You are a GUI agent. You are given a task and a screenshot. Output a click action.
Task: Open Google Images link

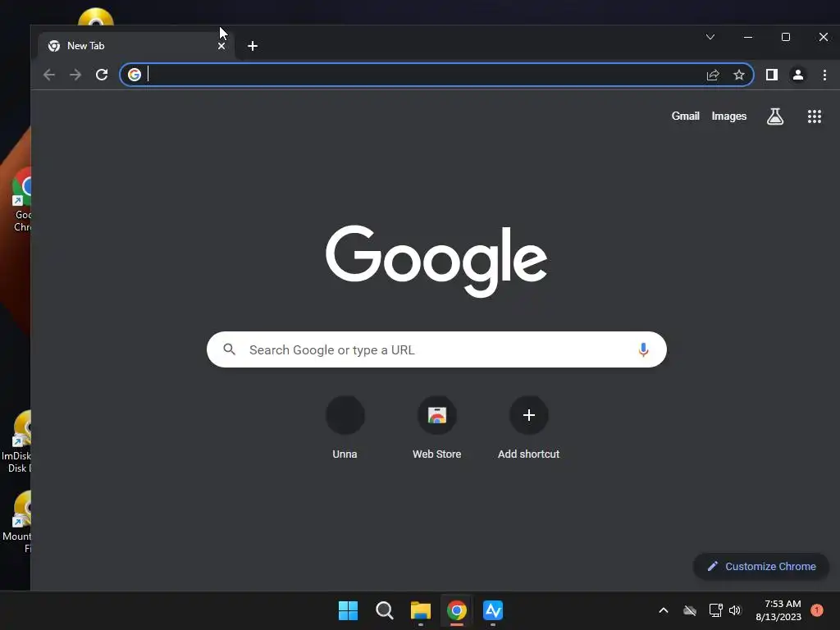pos(728,116)
